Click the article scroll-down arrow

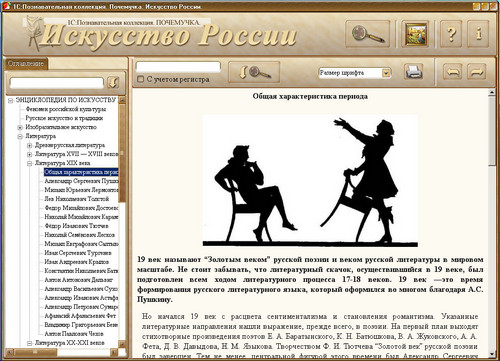pos(492,354)
